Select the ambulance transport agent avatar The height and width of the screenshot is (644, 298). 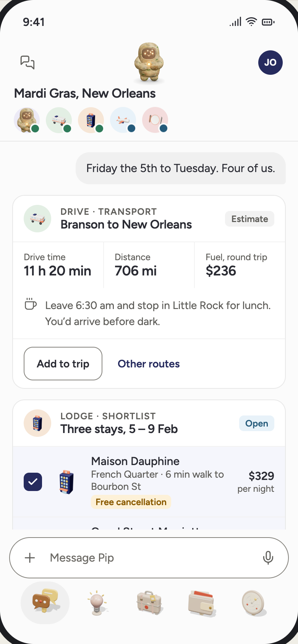pos(59,120)
